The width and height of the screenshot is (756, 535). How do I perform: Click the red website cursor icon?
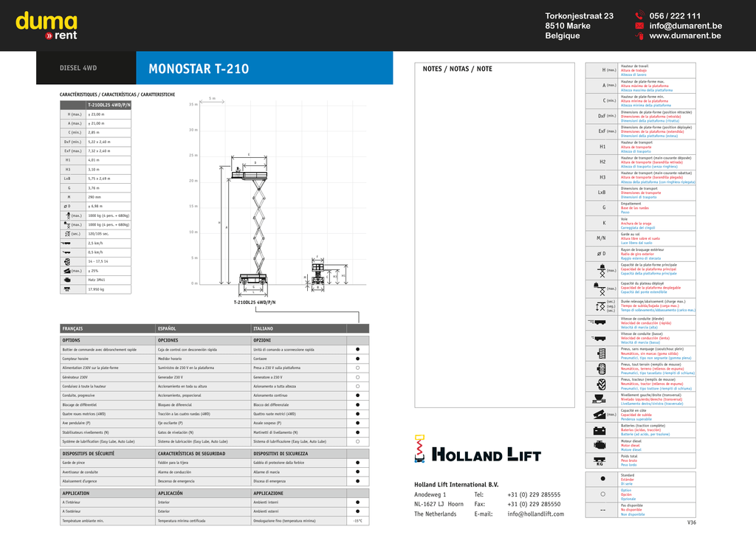tap(639, 35)
